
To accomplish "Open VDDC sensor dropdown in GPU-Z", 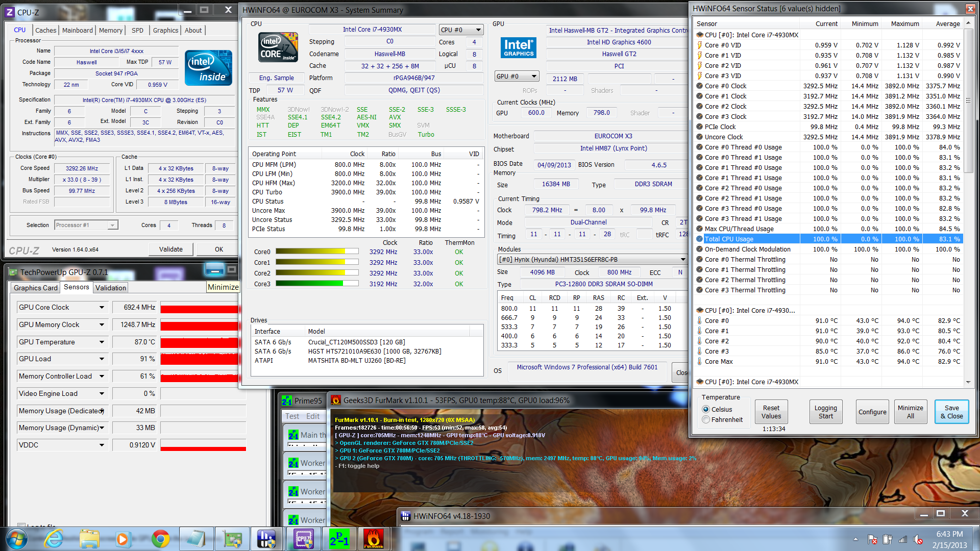I will click(102, 445).
